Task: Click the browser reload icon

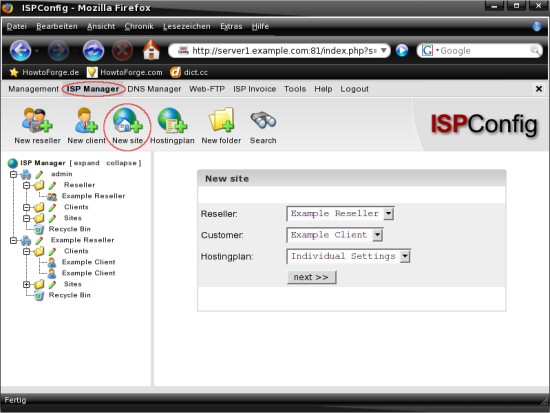Action: coord(93,51)
